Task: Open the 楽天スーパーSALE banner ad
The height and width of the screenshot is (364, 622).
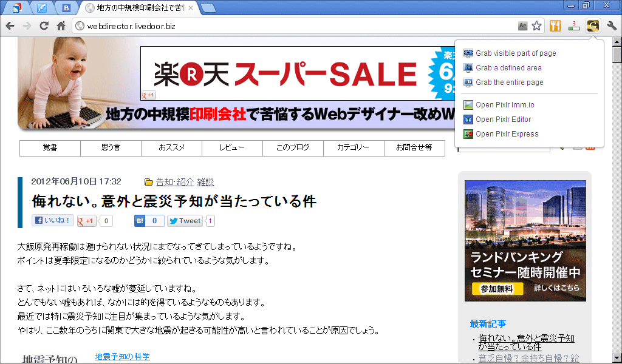Action: (298, 73)
